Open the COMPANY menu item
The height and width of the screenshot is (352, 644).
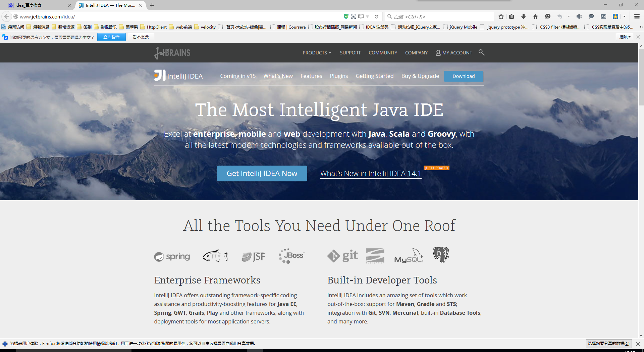tap(416, 53)
